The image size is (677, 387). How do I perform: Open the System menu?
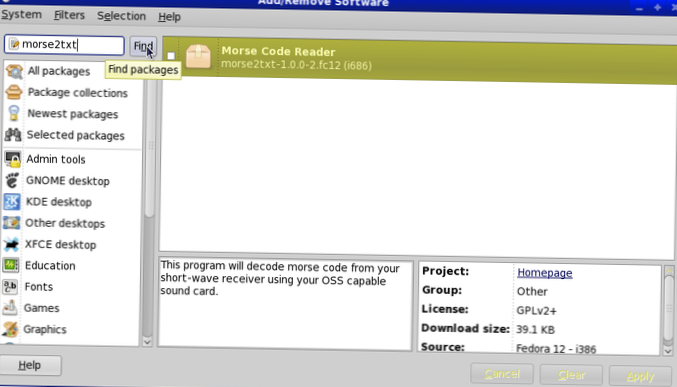coord(21,14)
